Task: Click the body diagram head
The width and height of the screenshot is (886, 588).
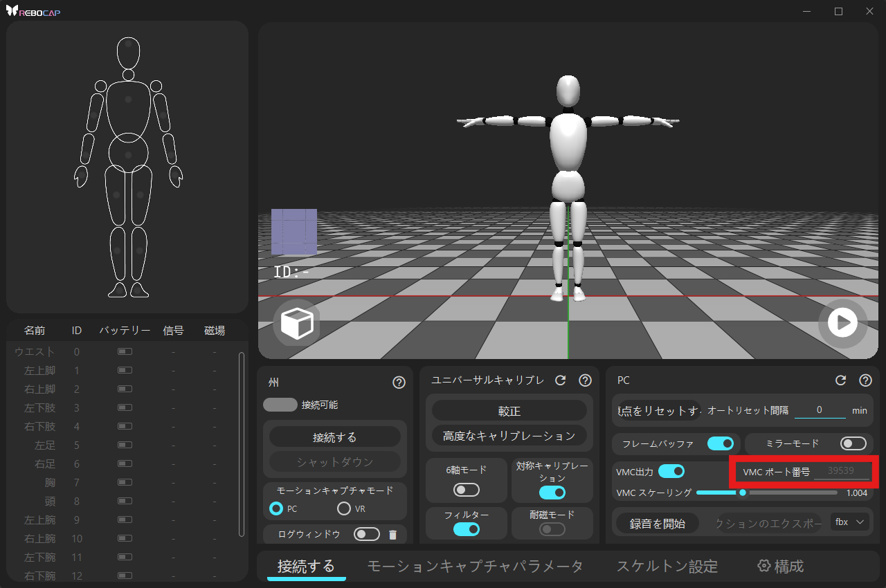Action: click(129, 53)
